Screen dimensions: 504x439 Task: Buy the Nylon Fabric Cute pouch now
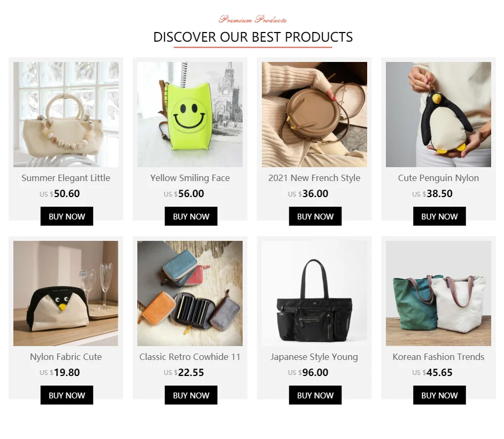67,395
